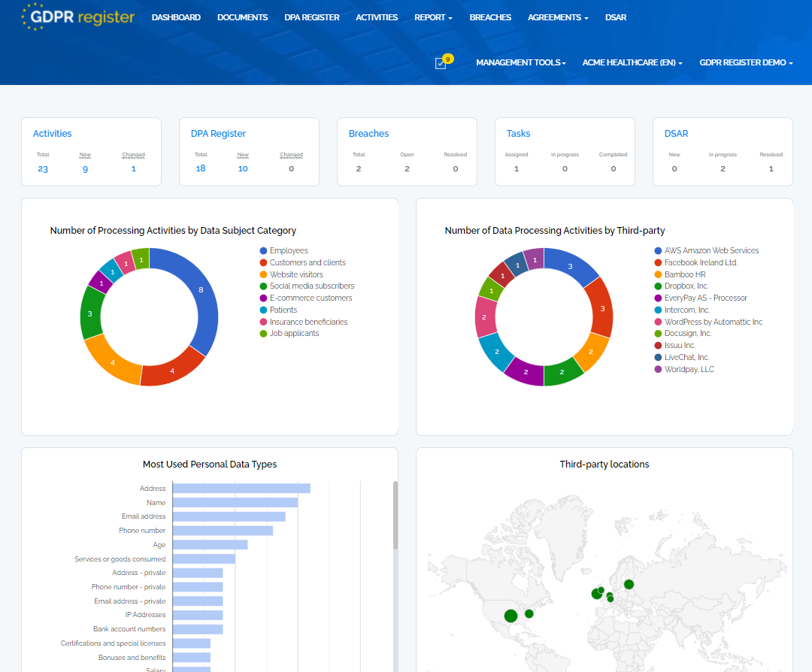The width and height of the screenshot is (812, 672).
Task: Toggle Facebook Ireland Ltd. legend dot
Action: click(658, 262)
